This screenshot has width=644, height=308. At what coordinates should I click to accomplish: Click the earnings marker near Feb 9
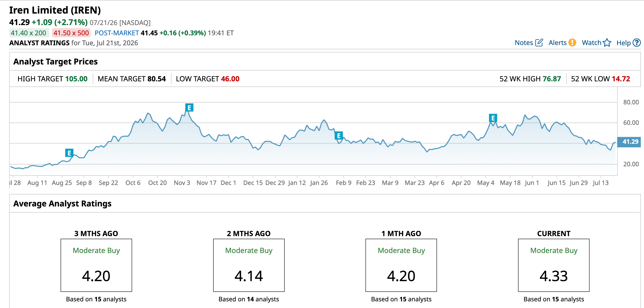pos(339,136)
